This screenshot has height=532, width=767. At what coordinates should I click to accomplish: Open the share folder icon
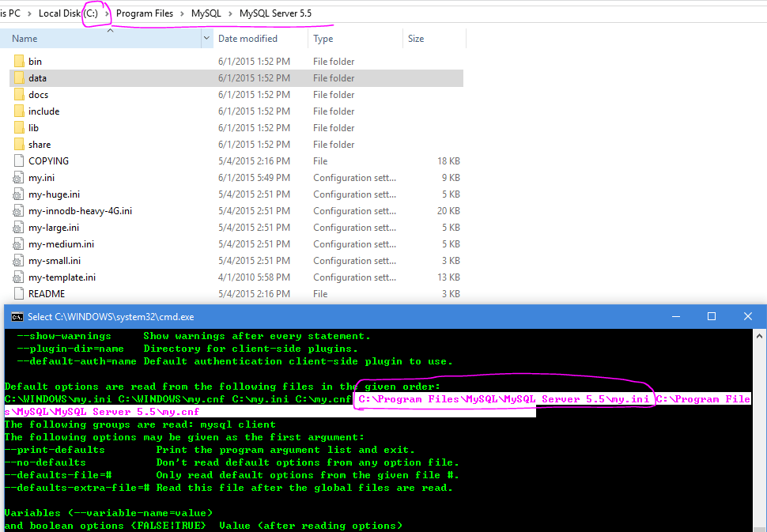20,144
